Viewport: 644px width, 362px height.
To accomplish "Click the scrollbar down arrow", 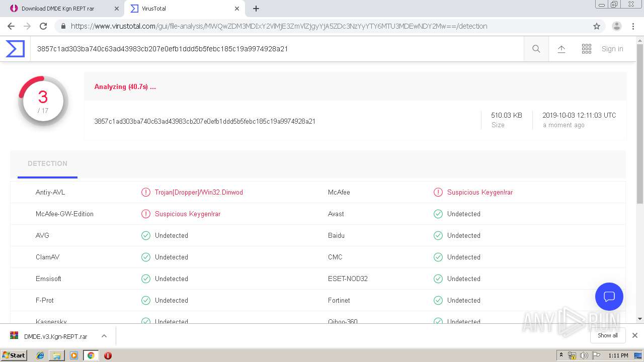I will 640,319.
